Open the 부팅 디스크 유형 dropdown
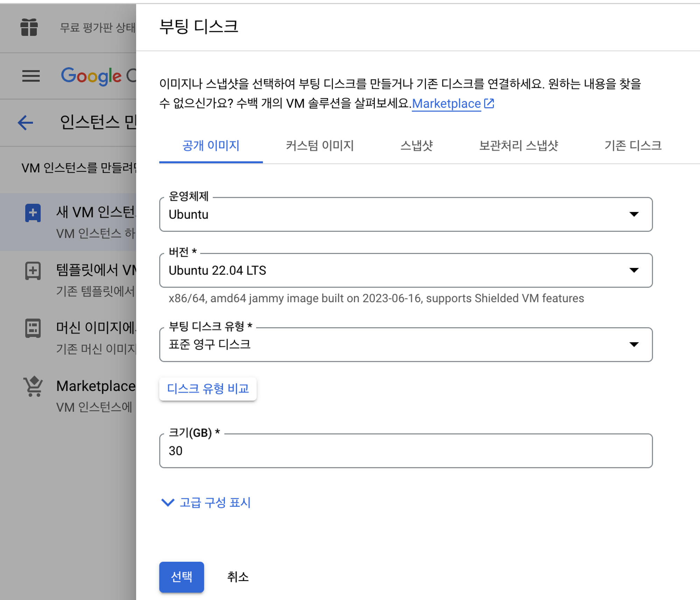The image size is (700, 600). (x=406, y=345)
